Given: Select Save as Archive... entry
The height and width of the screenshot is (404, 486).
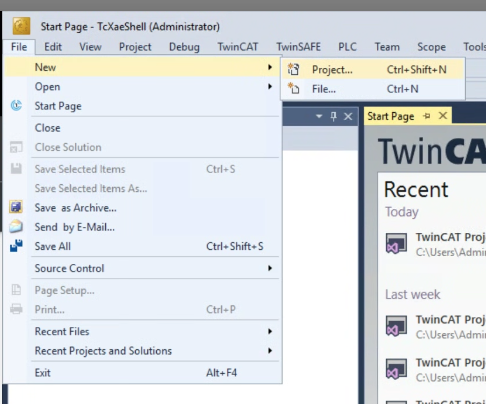Looking at the screenshot, I should coord(143,208).
